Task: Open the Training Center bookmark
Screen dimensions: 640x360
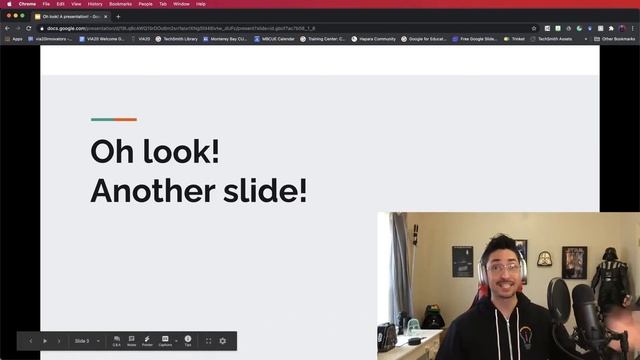Action: coord(322,39)
